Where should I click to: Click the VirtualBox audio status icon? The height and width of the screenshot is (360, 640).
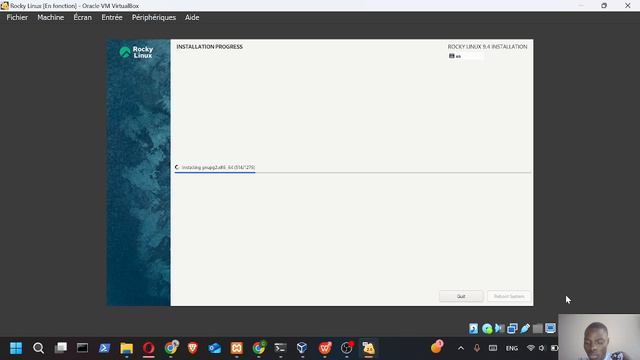point(473,329)
